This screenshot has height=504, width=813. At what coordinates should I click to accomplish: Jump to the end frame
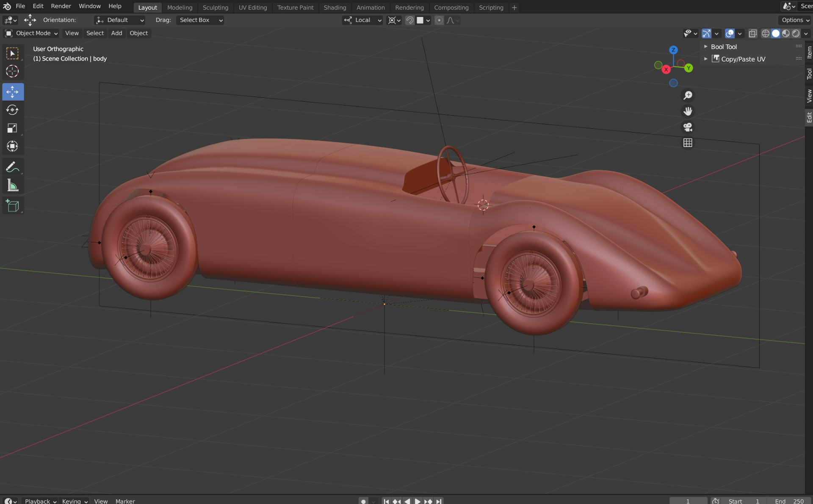[439, 501]
